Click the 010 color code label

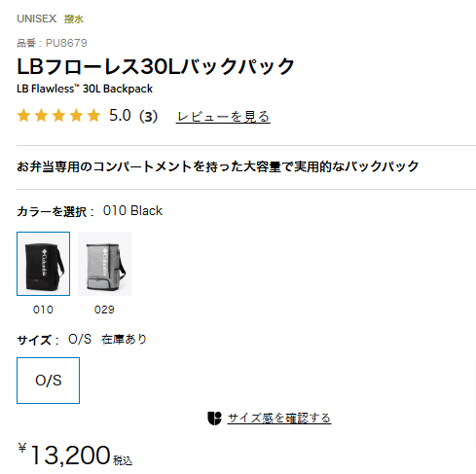coord(43,310)
